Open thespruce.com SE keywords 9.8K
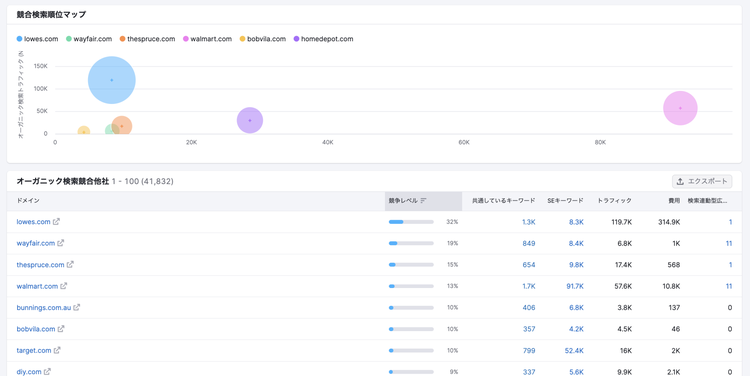This screenshot has width=750, height=376. (x=576, y=265)
